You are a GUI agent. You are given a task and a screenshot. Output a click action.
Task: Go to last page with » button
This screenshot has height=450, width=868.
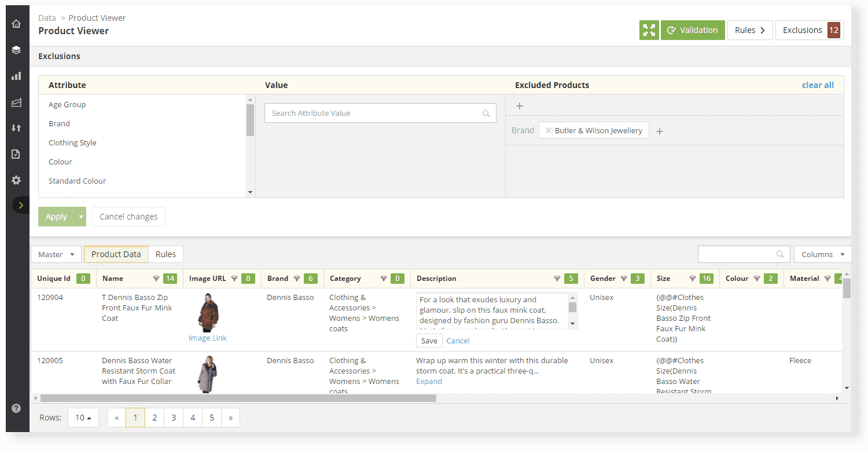[x=230, y=418]
